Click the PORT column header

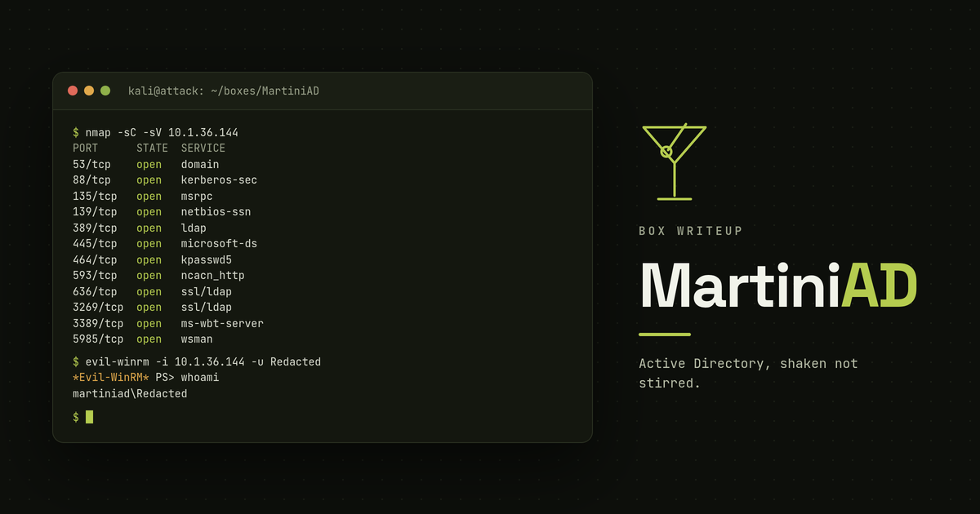click(85, 148)
